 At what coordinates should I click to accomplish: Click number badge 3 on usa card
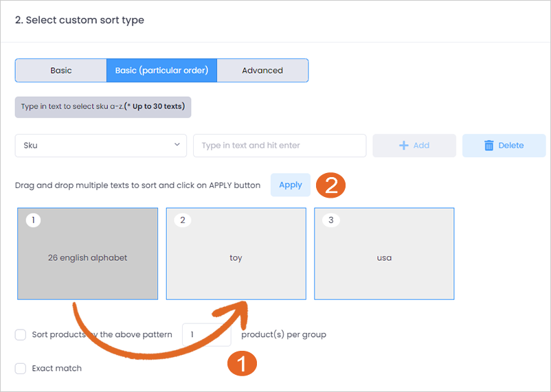point(330,220)
